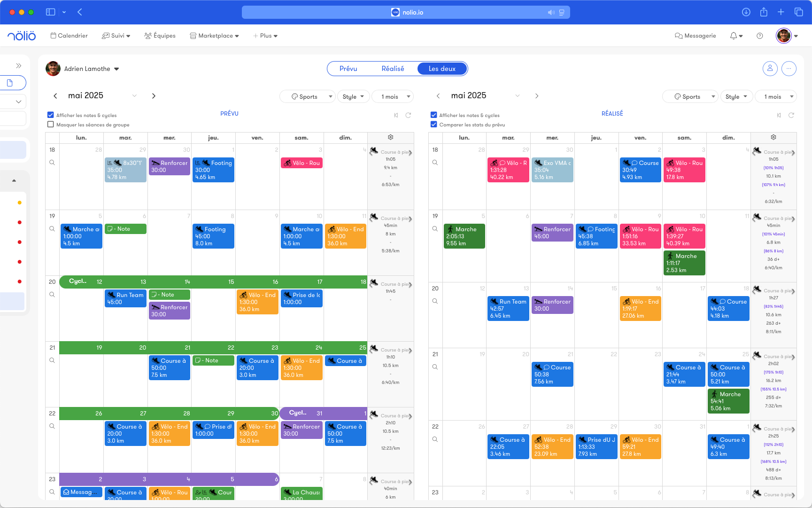This screenshot has width=812, height=508.
Task: Switch to the Réalisé view tab
Action: 393,69
